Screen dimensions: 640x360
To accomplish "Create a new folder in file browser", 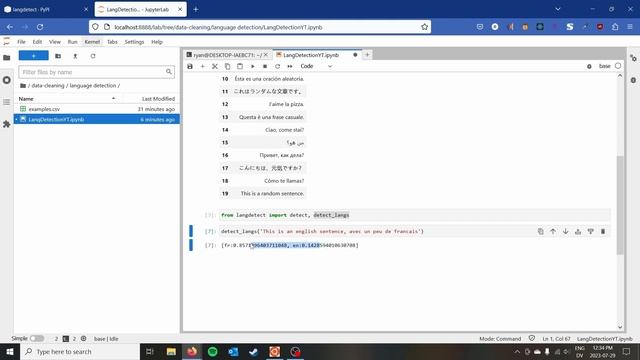I will click(x=58, y=56).
